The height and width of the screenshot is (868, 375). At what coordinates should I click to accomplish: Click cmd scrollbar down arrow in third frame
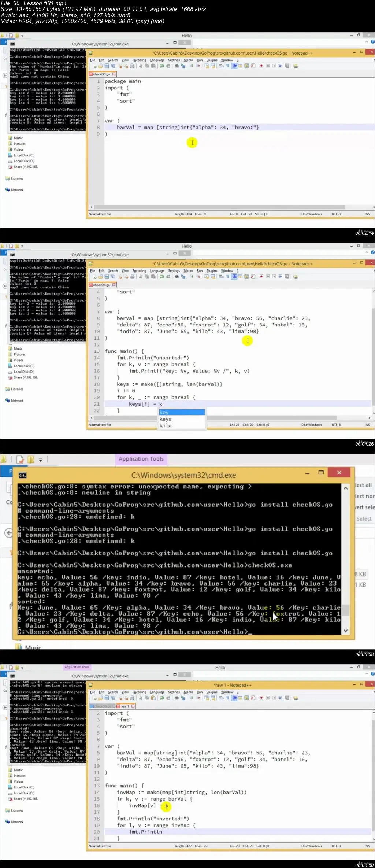click(x=345, y=631)
